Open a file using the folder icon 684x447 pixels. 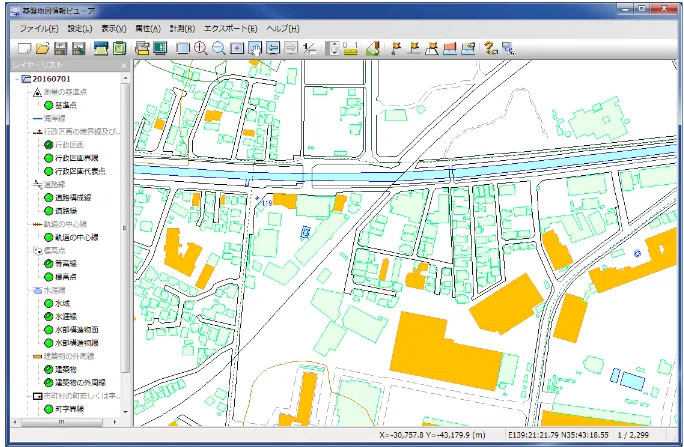coord(42,48)
